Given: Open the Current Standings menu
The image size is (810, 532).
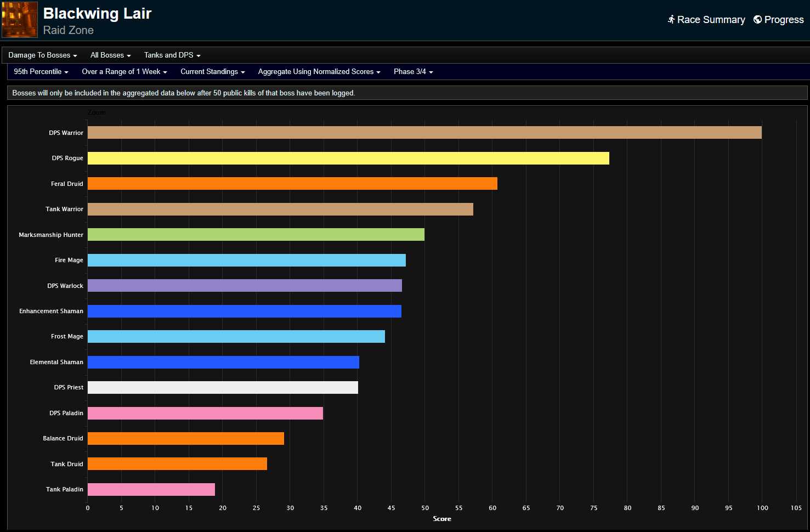Looking at the screenshot, I should click(x=212, y=72).
